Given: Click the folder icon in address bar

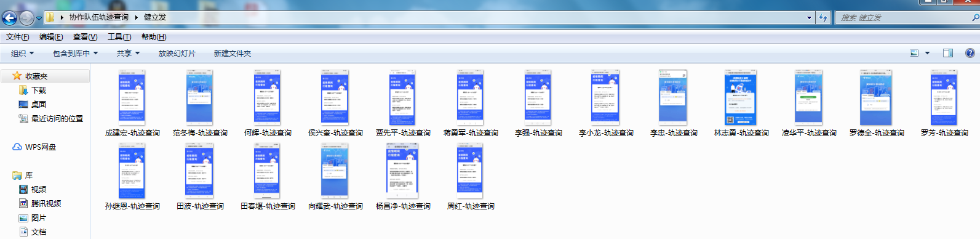Looking at the screenshot, I should [50, 17].
